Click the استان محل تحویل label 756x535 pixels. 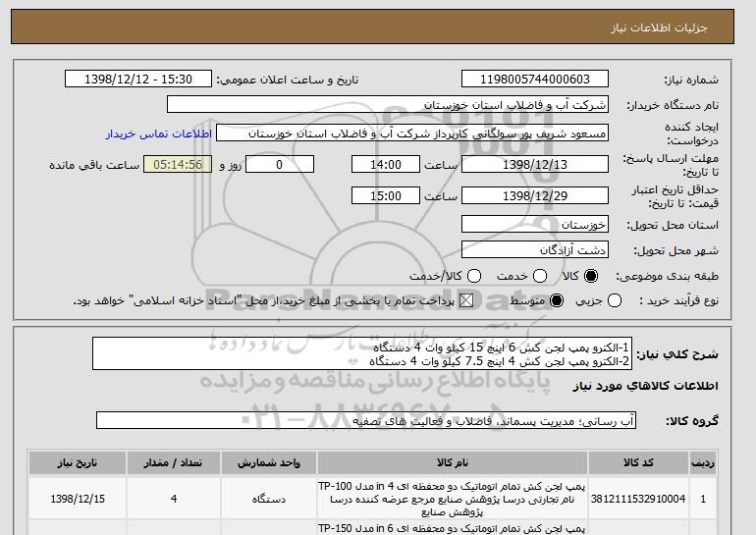(x=673, y=225)
